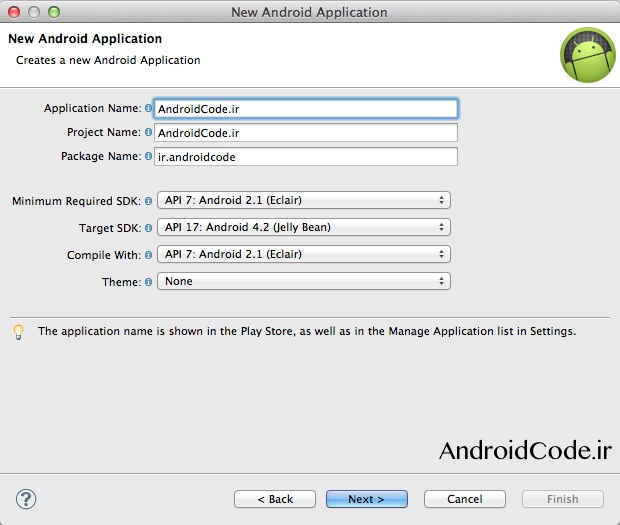The height and width of the screenshot is (525, 620).
Task: Open the Compile With dropdown
Action: pyautogui.click(x=304, y=255)
